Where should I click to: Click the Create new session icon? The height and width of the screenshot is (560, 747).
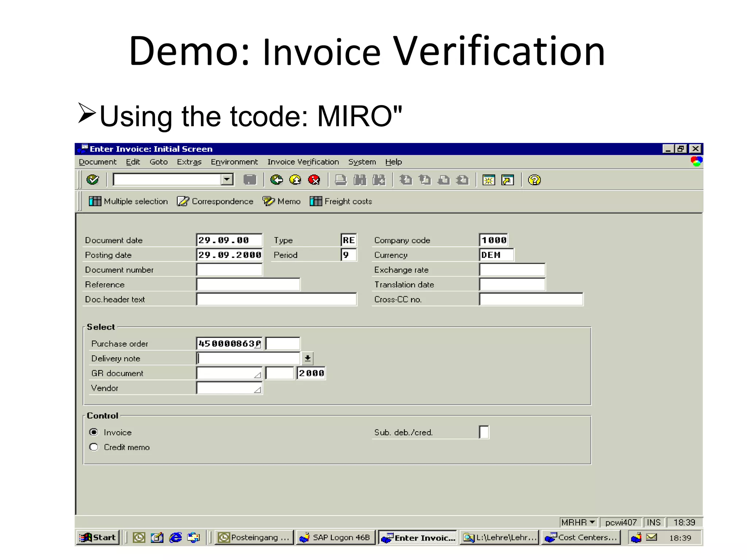pos(489,180)
